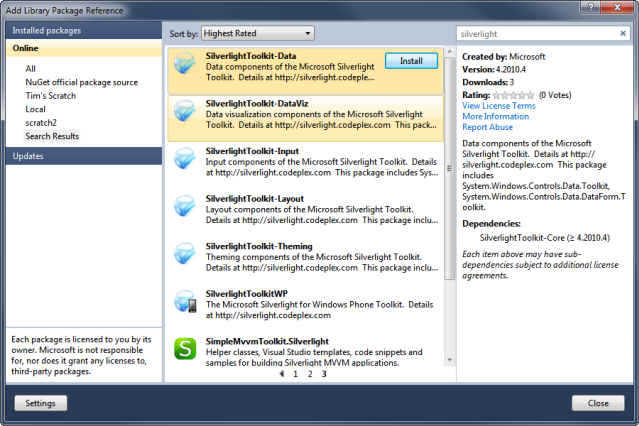Click the SilverlightToolkit-Core dependency entry

[544, 238]
